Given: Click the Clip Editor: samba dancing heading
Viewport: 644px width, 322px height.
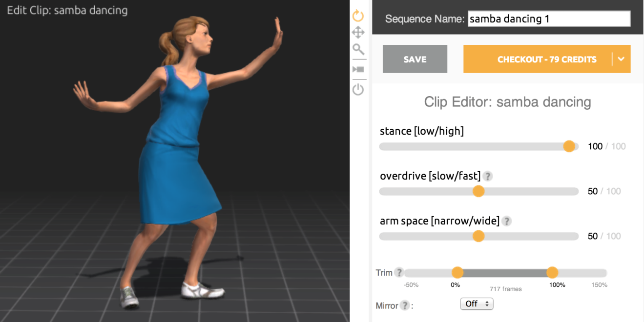Looking at the screenshot, I should [x=507, y=102].
